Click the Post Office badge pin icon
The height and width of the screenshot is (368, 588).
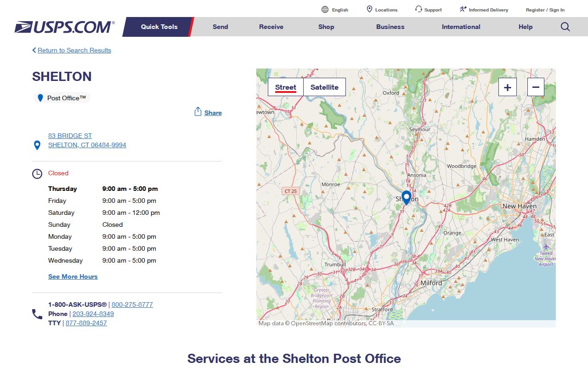click(40, 98)
